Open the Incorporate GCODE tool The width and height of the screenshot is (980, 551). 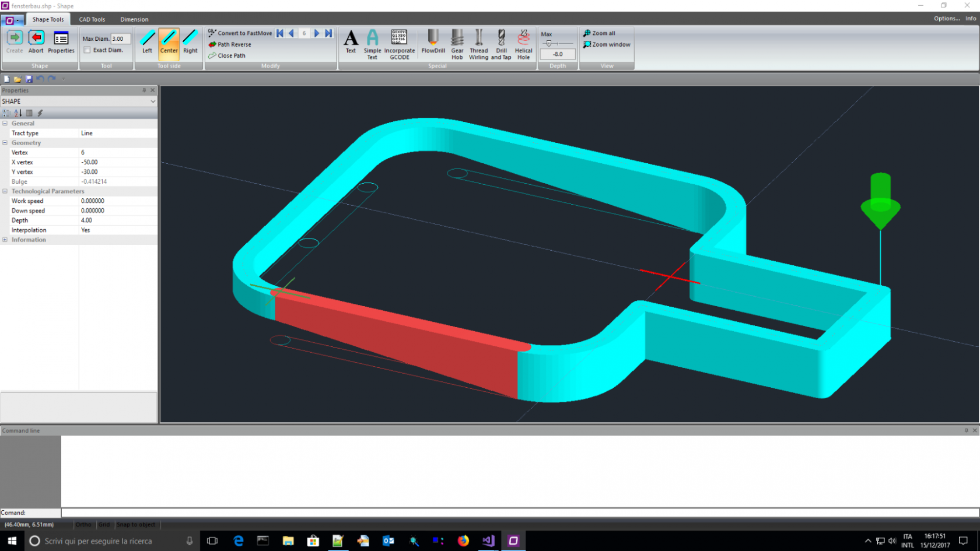(400, 44)
